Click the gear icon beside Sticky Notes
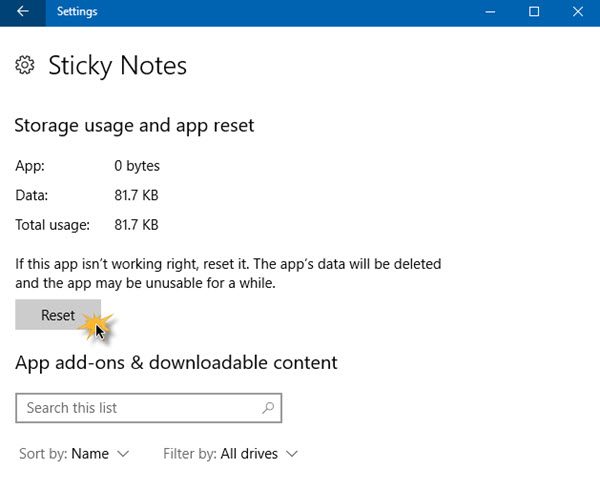This screenshot has height=490, width=600. [x=25, y=66]
